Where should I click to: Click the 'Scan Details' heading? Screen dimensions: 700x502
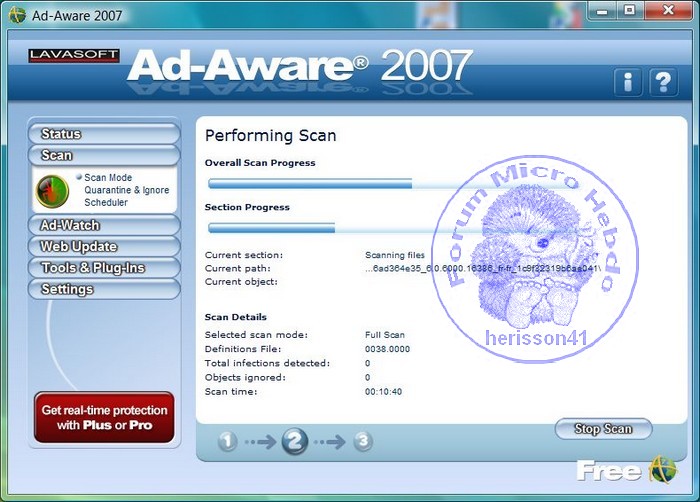pyautogui.click(x=236, y=317)
